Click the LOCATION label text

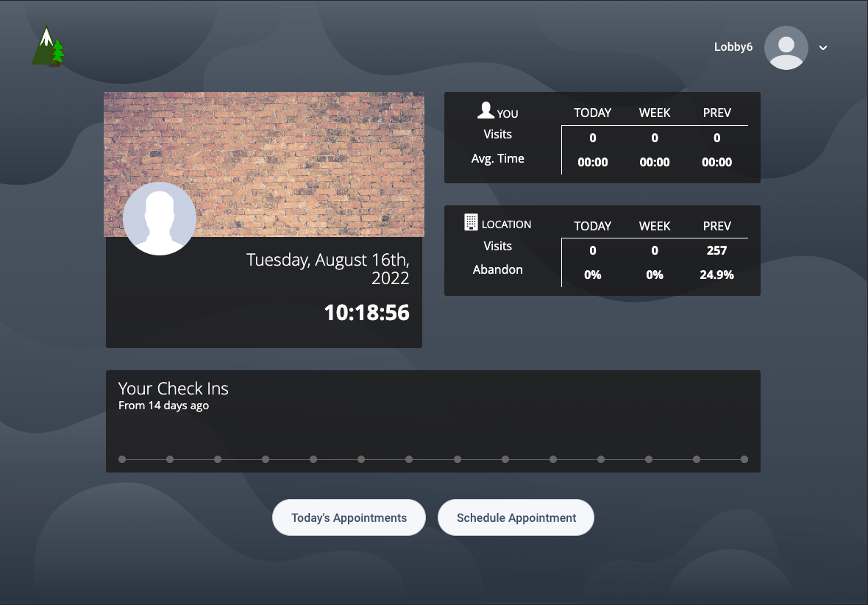coord(507,224)
